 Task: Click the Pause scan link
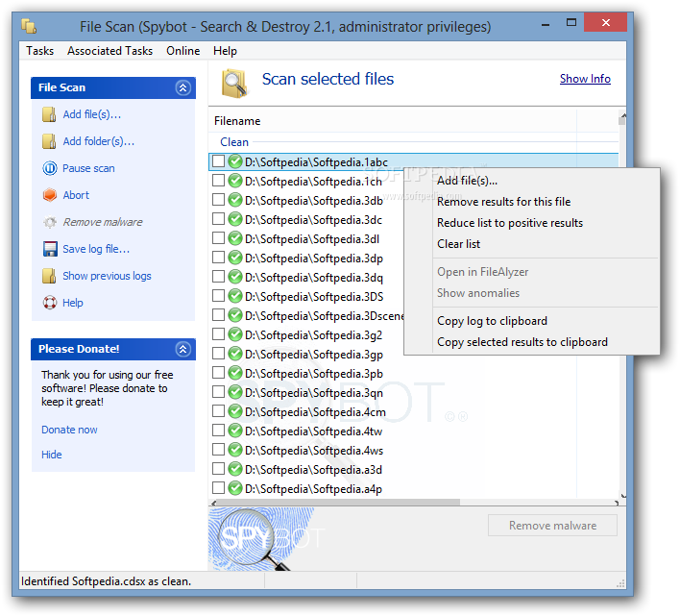(x=88, y=168)
